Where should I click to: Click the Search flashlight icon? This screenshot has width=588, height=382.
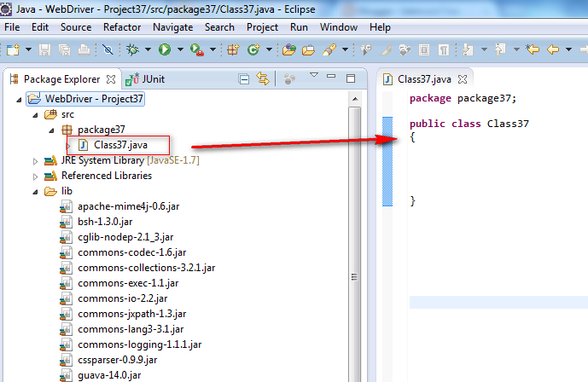tap(329, 49)
